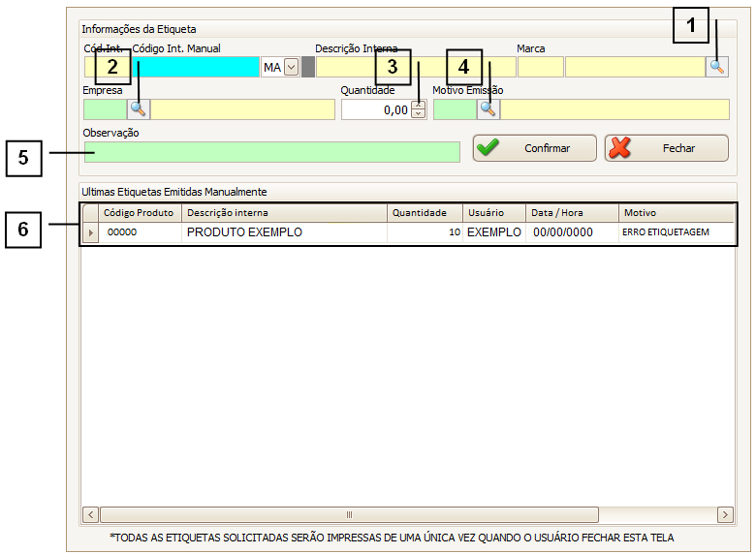
Task: Open the Empresa lookup magnifier
Action: coord(139,109)
